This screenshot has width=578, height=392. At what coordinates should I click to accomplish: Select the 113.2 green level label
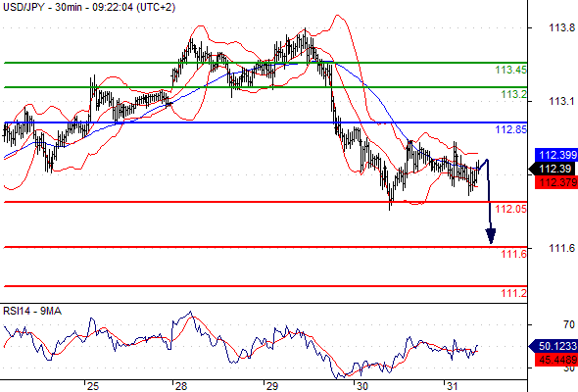pos(514,94)
